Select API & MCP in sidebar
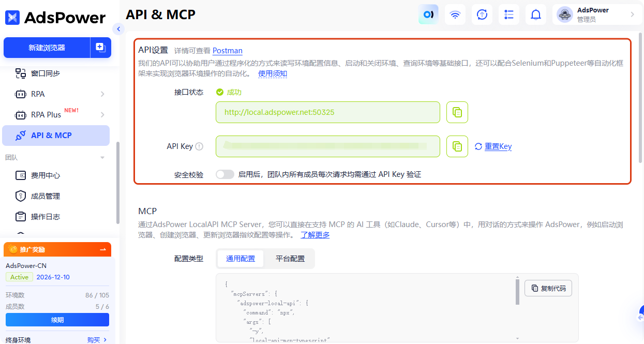The width and height of the screenshot is (644, 344). click(x=56, y=136)
